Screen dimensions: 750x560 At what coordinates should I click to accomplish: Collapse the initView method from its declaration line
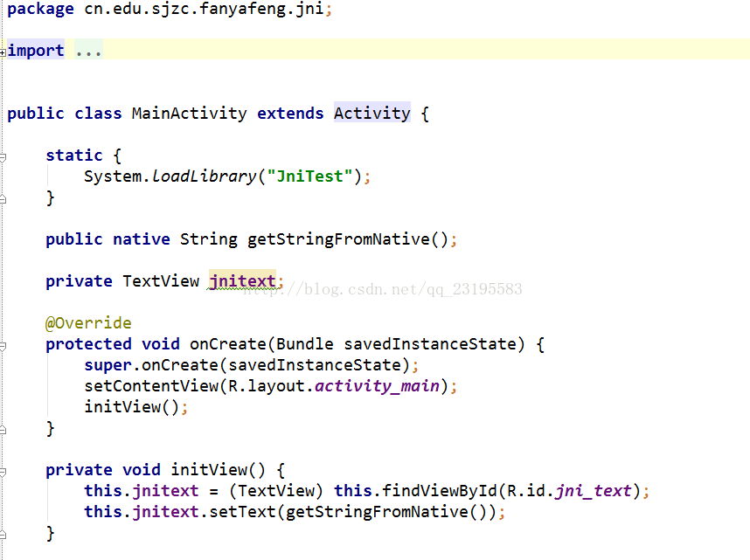tap(3, 472)
